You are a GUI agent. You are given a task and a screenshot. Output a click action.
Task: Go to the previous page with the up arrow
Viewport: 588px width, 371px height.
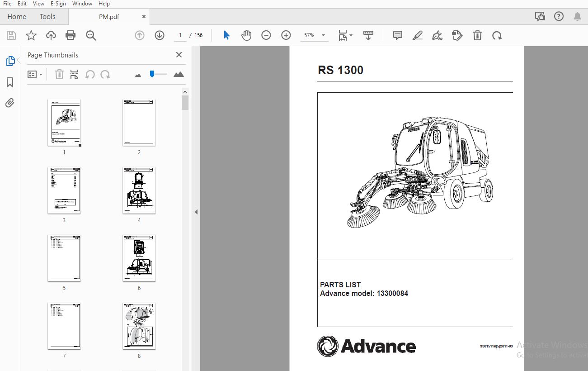point(140,35)
